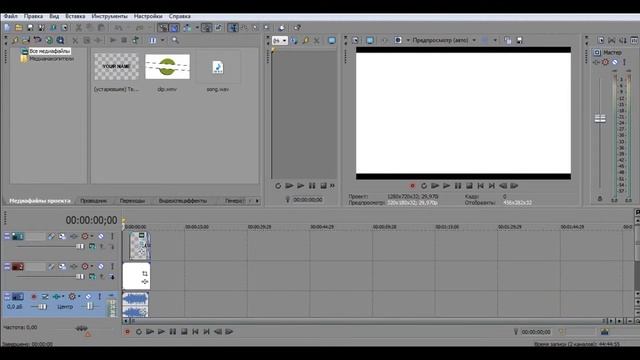Open the split screen view dropdown arrow

[408, 40]
